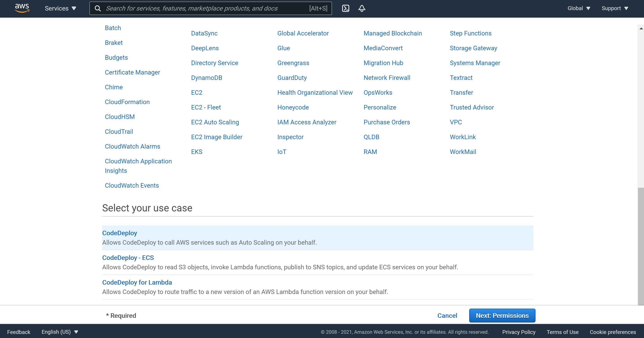Choose the EKS service

[197, 152]
